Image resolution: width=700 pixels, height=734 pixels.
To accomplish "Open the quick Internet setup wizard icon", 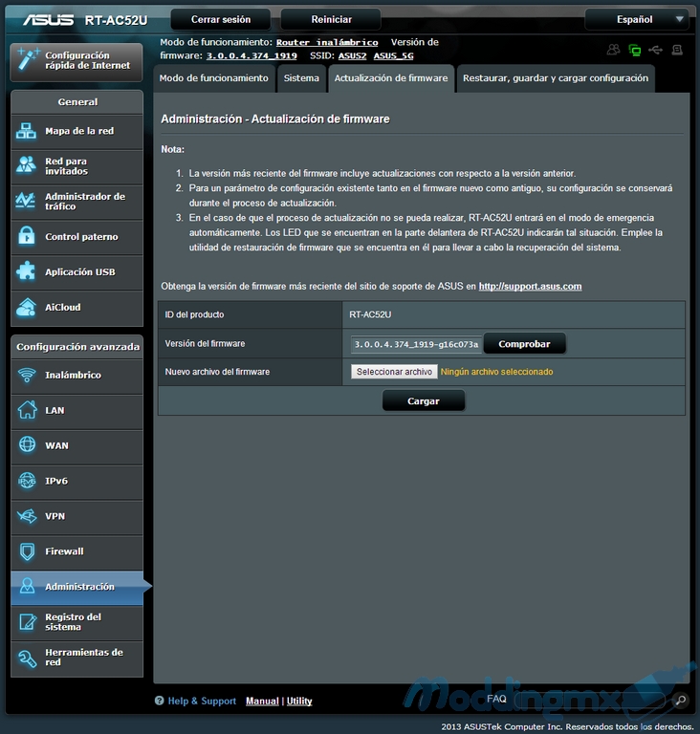I will click(28, 60).
